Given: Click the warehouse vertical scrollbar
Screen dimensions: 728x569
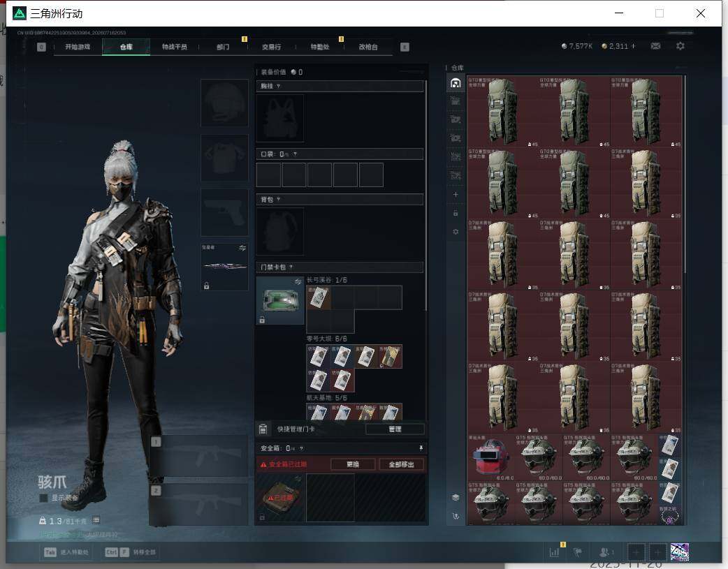Looking at the screenshot, I should click(x=685, y=174).
